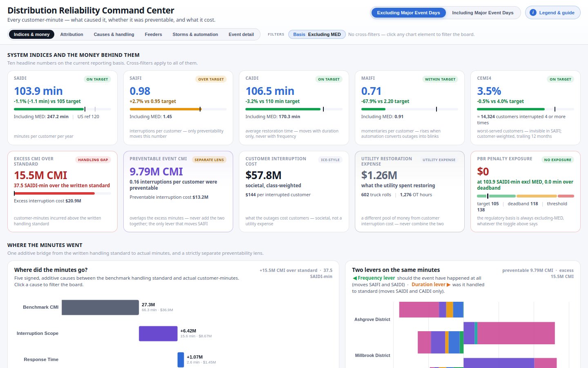Click the Frequency lever legend label
The image size is (588, 368).
[374, 278]
